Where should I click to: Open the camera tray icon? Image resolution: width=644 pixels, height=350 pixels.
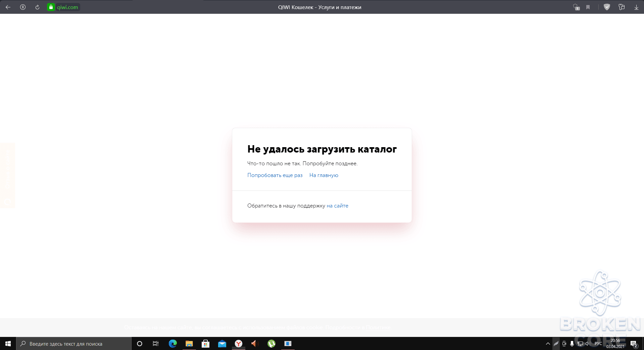[x=564, y=344]
